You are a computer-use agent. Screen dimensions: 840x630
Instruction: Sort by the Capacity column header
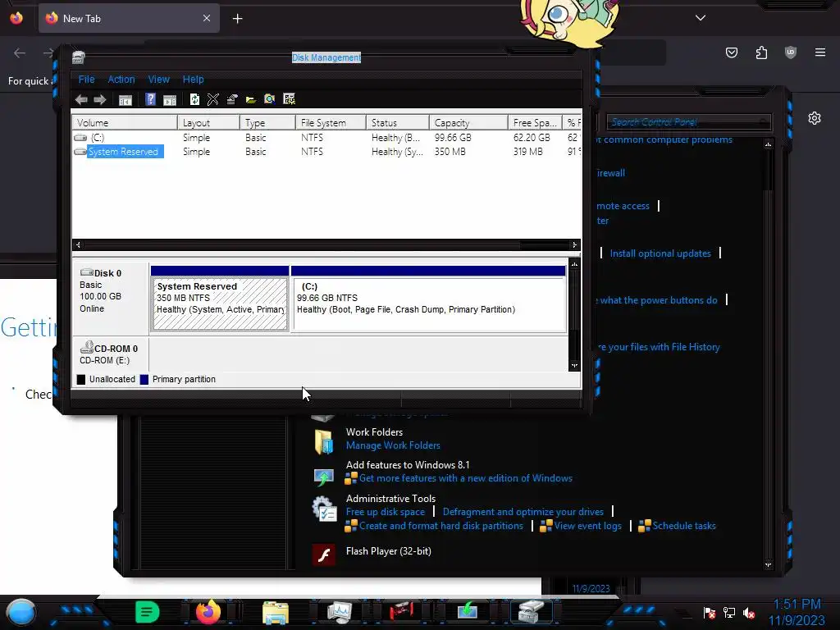468,123
